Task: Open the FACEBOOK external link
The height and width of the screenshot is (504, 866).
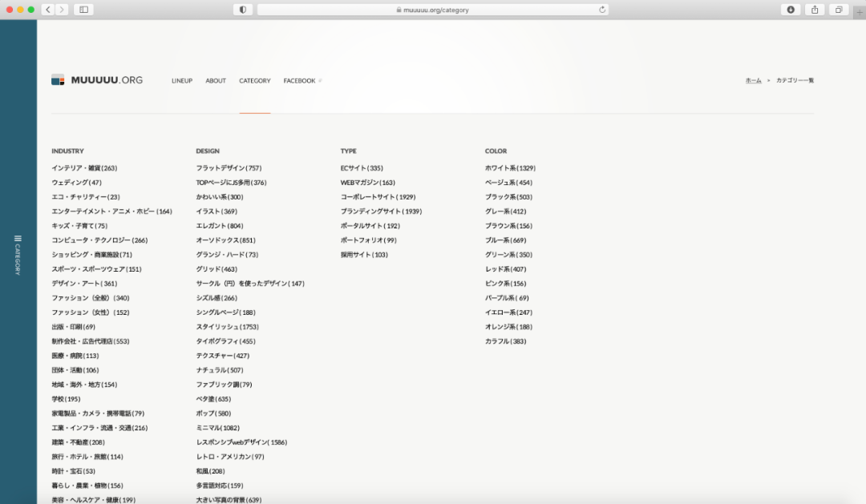Action: point(301,81)
